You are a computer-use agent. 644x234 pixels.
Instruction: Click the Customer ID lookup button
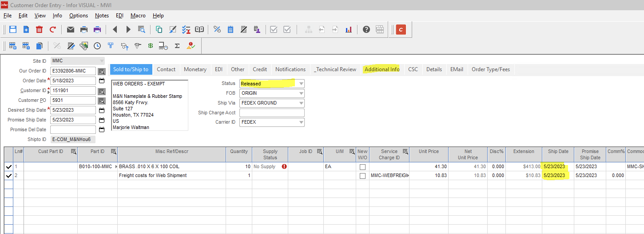tap(102, 91)
